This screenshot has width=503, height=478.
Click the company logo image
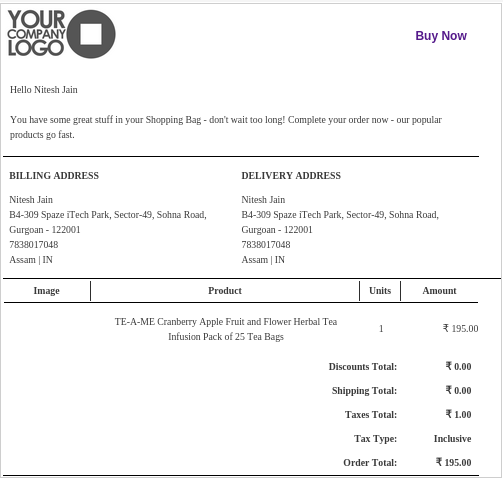pyautogui.click(x=61, y=34)
